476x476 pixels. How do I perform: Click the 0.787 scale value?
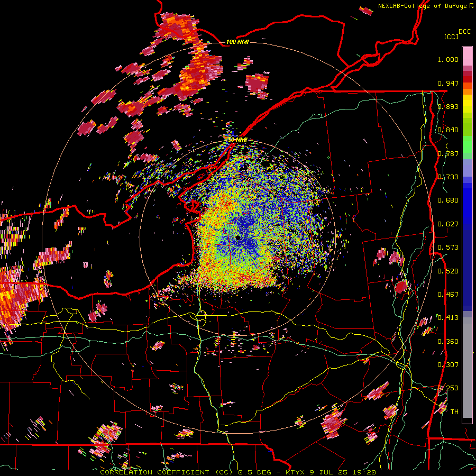coord(448,153)
